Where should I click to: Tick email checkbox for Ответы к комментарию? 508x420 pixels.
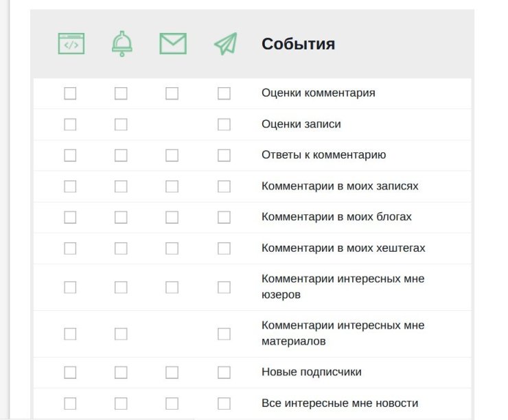172,155
